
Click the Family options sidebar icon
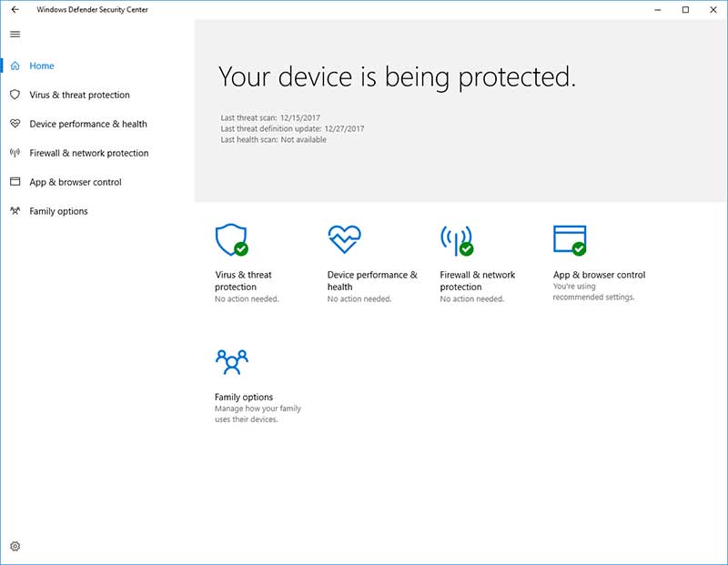click(15, 211)
